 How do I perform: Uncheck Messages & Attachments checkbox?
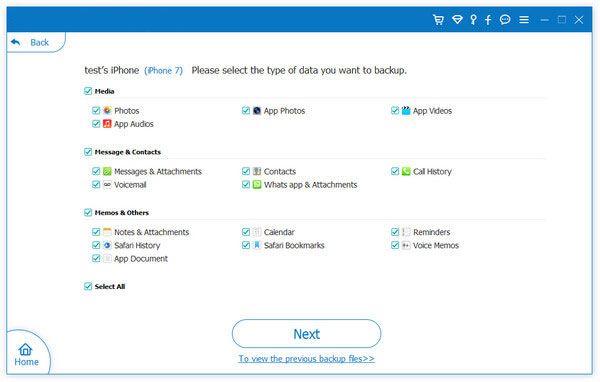[x=96, y=171]
